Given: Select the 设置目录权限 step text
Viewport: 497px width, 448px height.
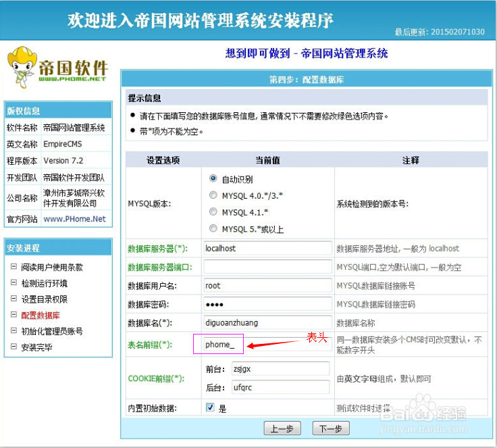Looking at the screenshot, I should 45,299.
